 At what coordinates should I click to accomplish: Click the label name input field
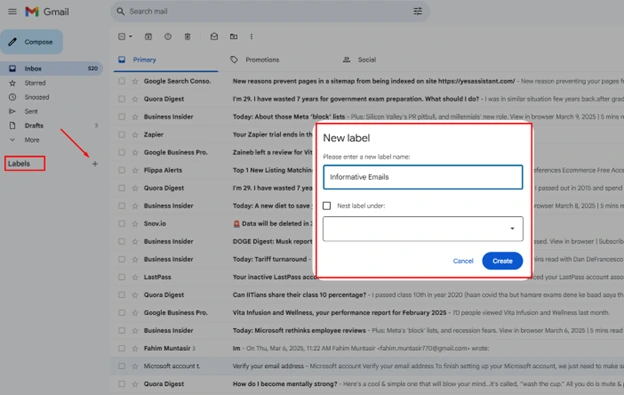click(423, 177)
